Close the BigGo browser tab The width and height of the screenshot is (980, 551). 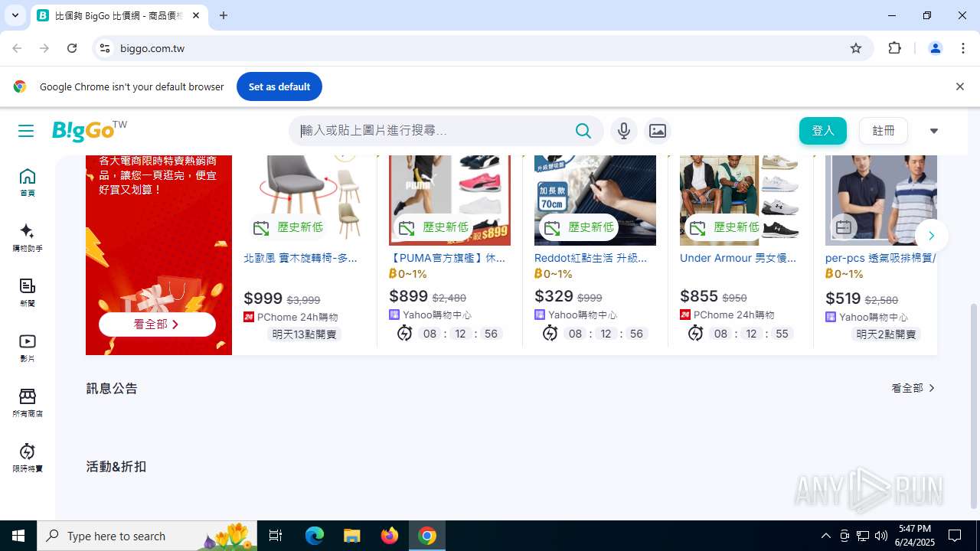tap(196, 15)
